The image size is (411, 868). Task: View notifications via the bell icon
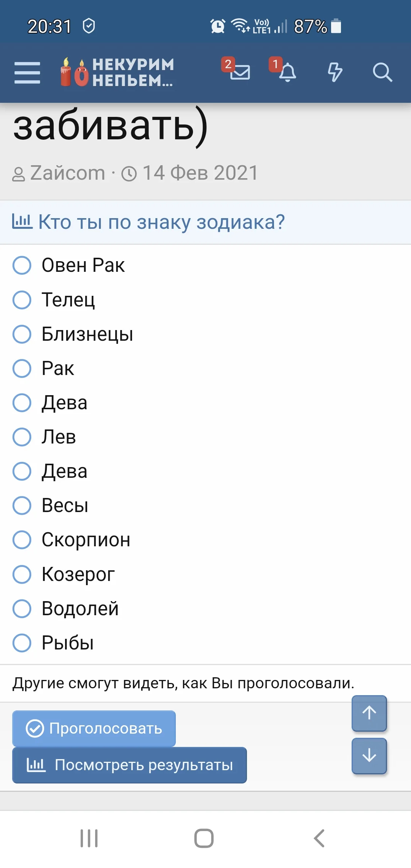tap(288, 72)
